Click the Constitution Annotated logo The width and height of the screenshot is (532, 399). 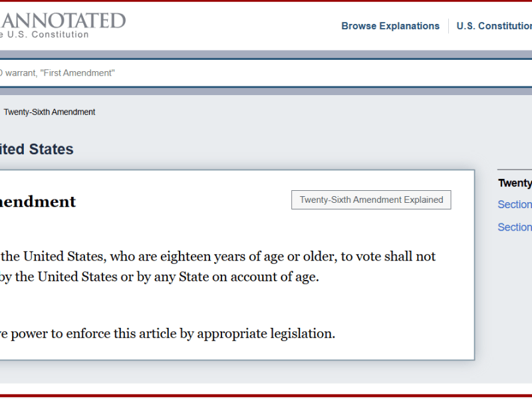pyautogui.click(x=63, y=20)
